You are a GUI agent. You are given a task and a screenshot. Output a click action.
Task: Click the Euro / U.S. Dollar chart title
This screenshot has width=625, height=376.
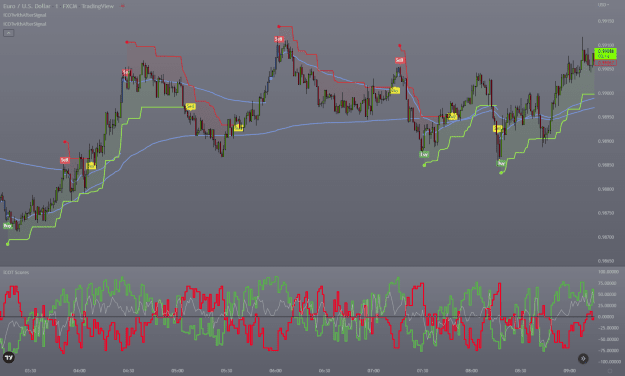59,6
